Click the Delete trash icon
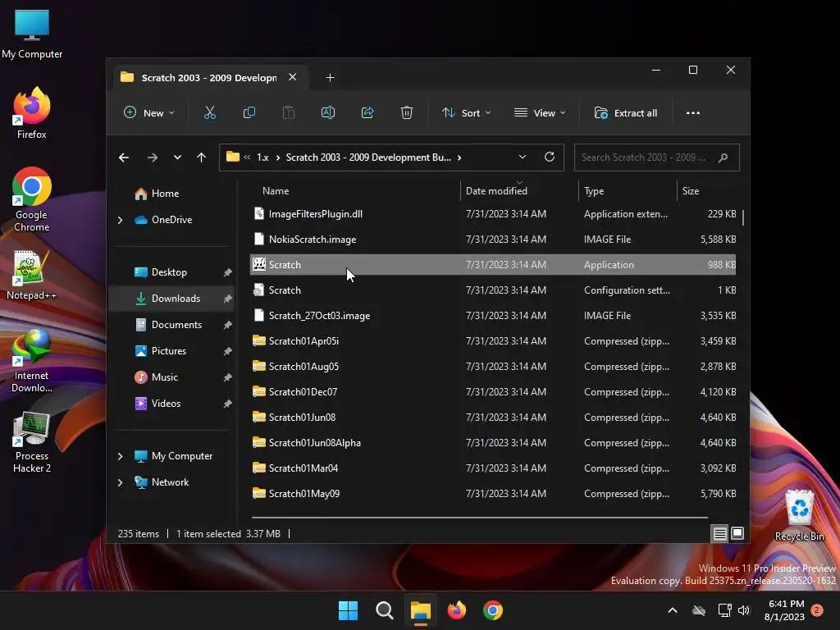Viewport: 840px width, 630px height. pyautogui.click(x=407, y=113)
